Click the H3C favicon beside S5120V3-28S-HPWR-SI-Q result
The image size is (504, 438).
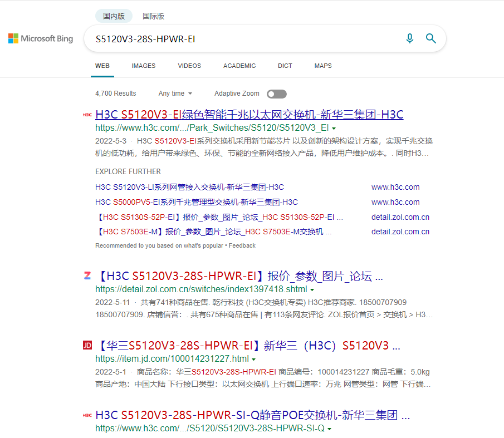[87, 415]
